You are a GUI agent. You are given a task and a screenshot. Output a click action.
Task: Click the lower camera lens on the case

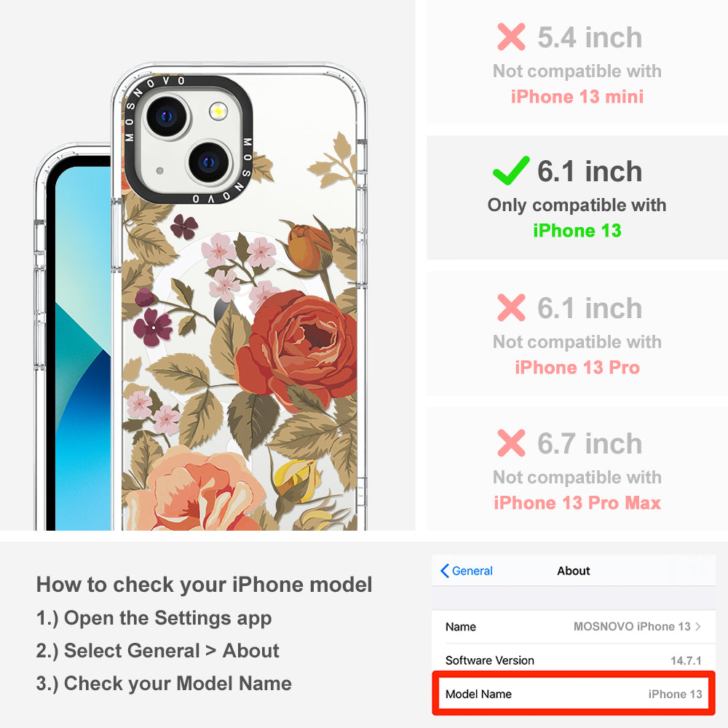pos(210,162)
